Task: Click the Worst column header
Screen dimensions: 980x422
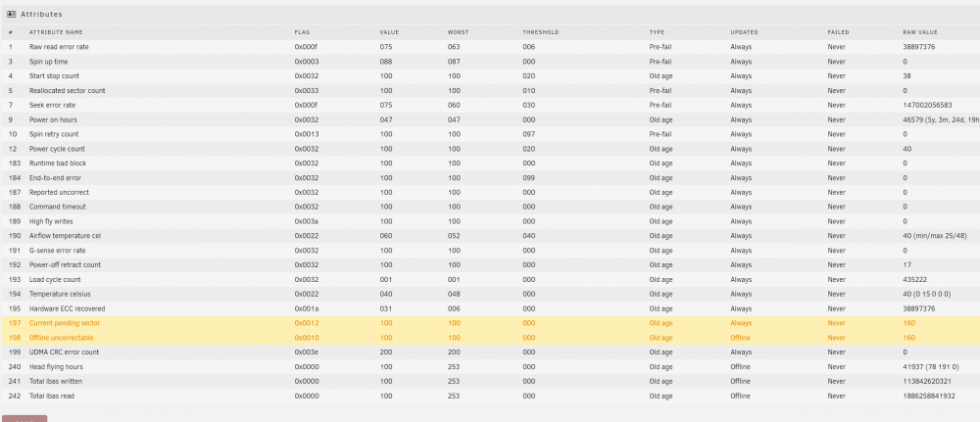Action: (458, 32)
